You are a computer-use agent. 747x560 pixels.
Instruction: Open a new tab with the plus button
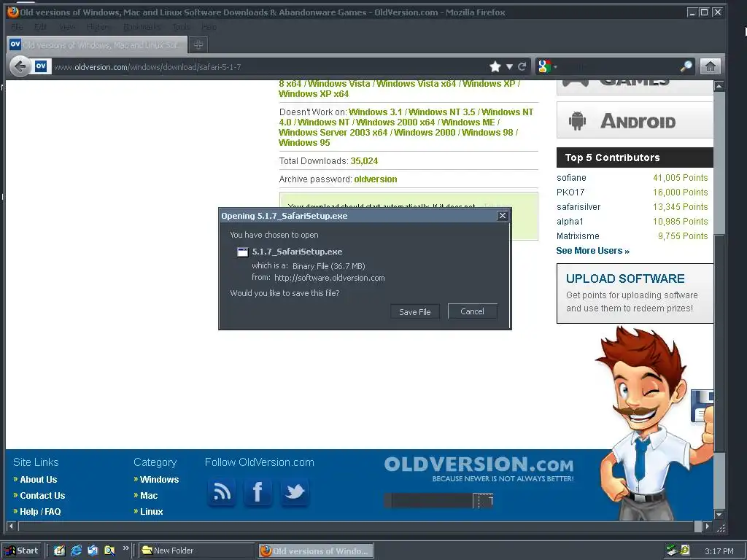coord(198,44)
